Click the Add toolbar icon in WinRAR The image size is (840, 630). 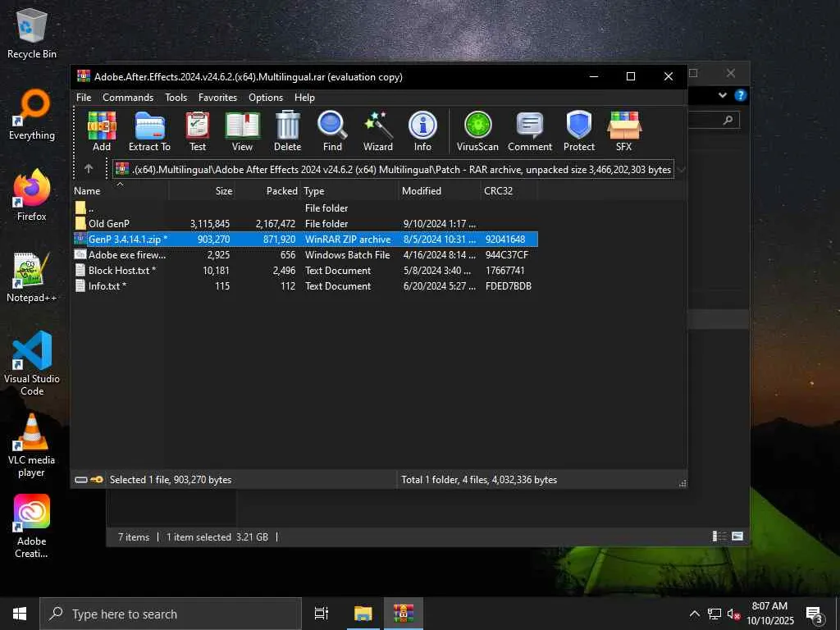pos(102,131)
